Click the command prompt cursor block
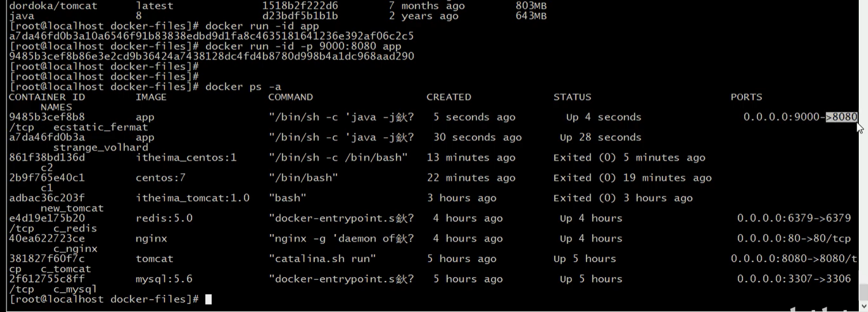868x312 pixels. point(208,299)
